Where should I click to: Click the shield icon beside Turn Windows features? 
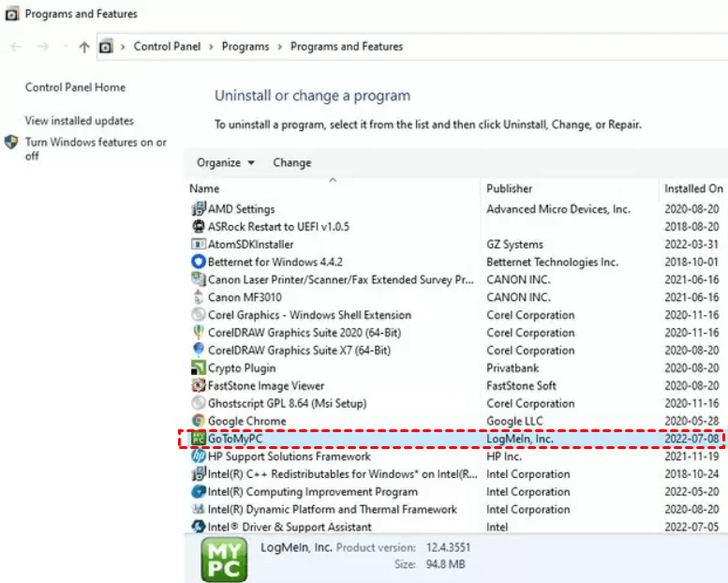(11, 142)
